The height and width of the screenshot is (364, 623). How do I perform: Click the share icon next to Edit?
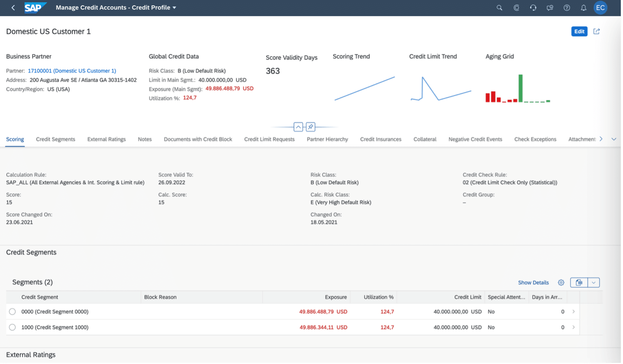[x=597, y=31]
